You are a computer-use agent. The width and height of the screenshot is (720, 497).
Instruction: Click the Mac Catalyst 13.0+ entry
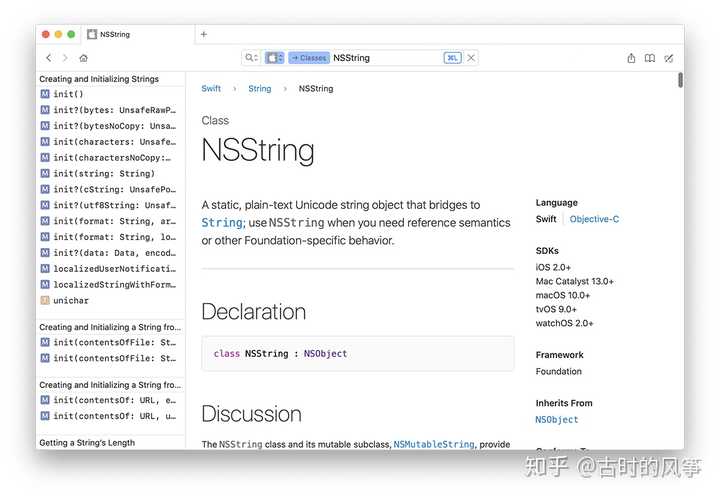[574, 281]
